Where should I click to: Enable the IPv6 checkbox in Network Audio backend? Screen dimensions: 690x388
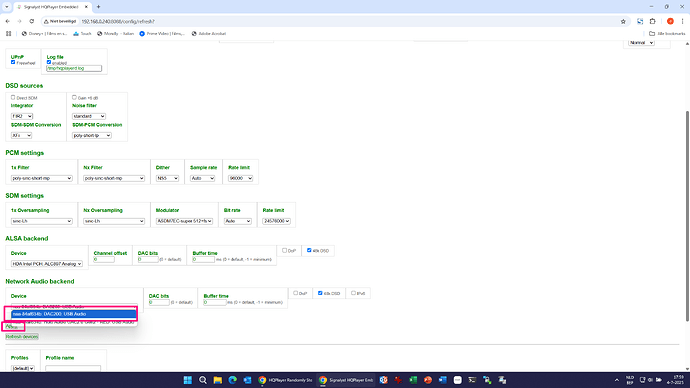[353, 293]
